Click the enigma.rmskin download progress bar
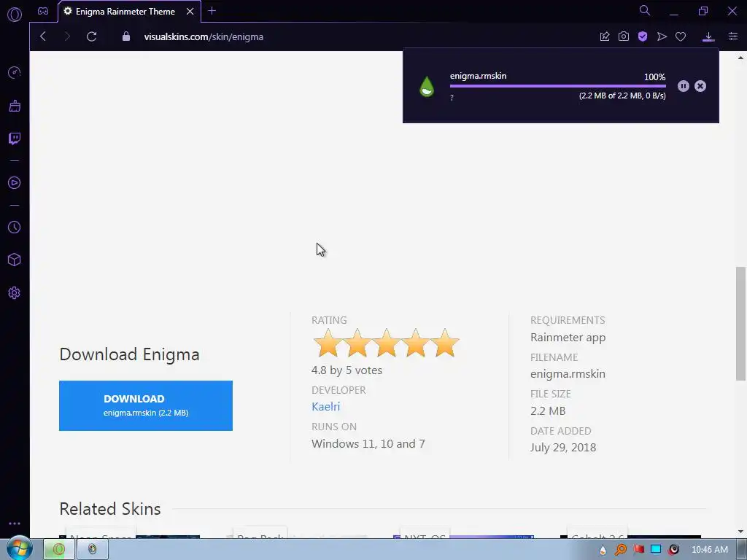The height and width of the screenshot is (560, 747). (x=558, y=86)
